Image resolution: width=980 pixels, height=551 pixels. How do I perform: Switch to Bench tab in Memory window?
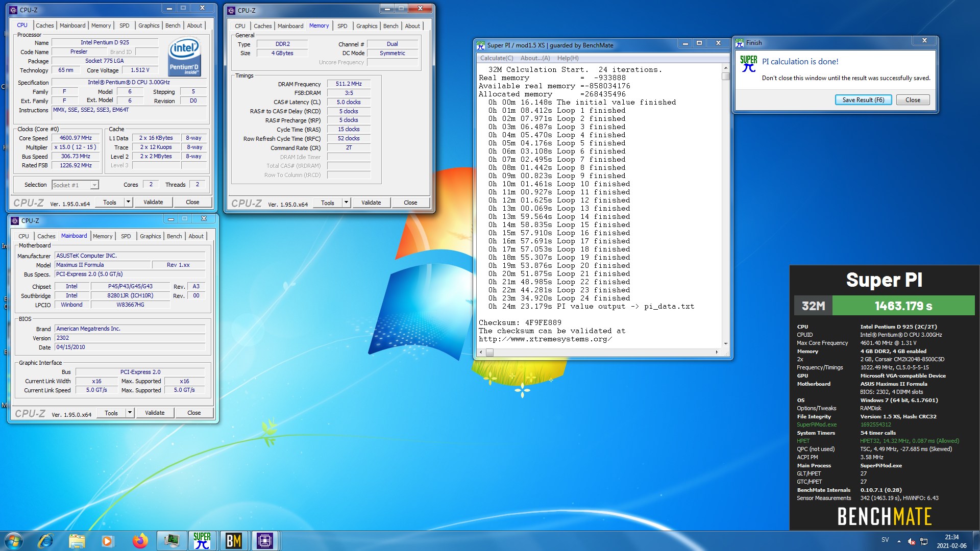pyautogui.click(x=390, y=26)
